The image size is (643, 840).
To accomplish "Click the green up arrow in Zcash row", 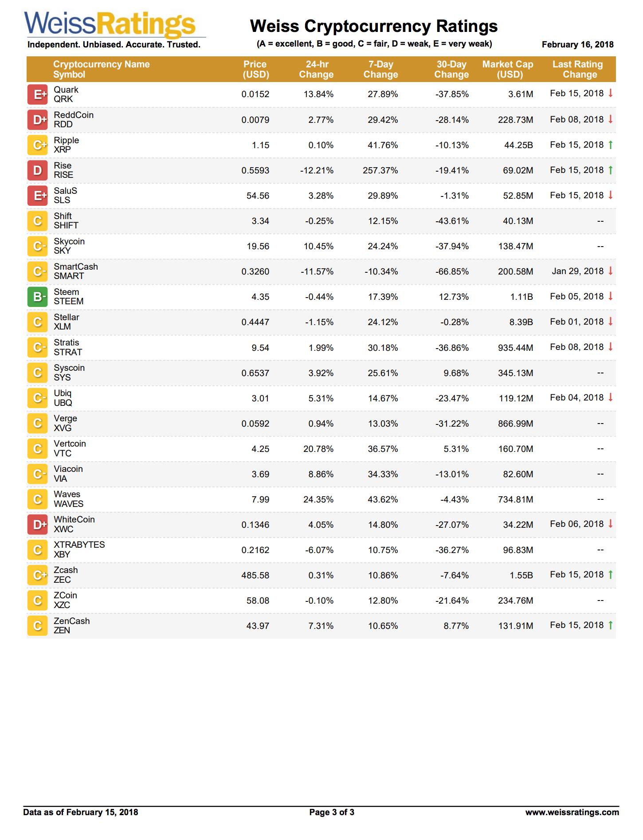I will tap(611, 575).
